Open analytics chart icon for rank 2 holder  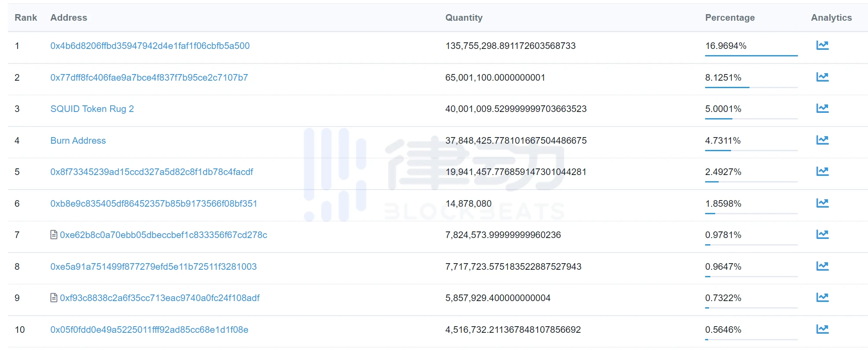click(x=822, y=77)
